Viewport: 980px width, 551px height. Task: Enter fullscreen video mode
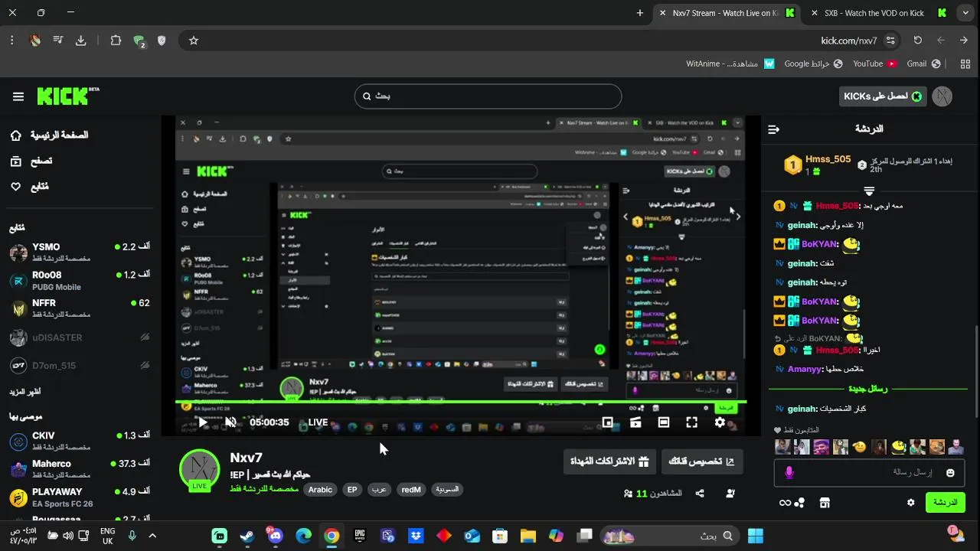click(691, 422)
